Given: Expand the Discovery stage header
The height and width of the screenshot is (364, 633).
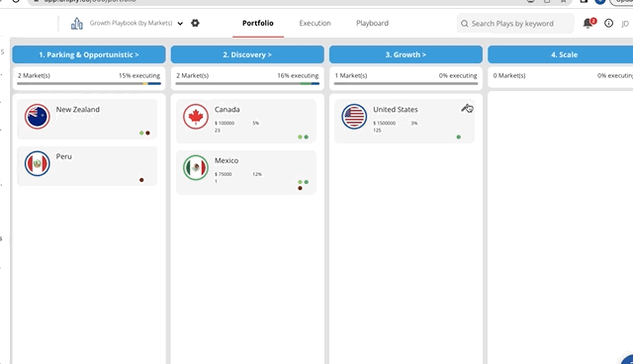Looking at the screenshot, I should click(247, 54).
